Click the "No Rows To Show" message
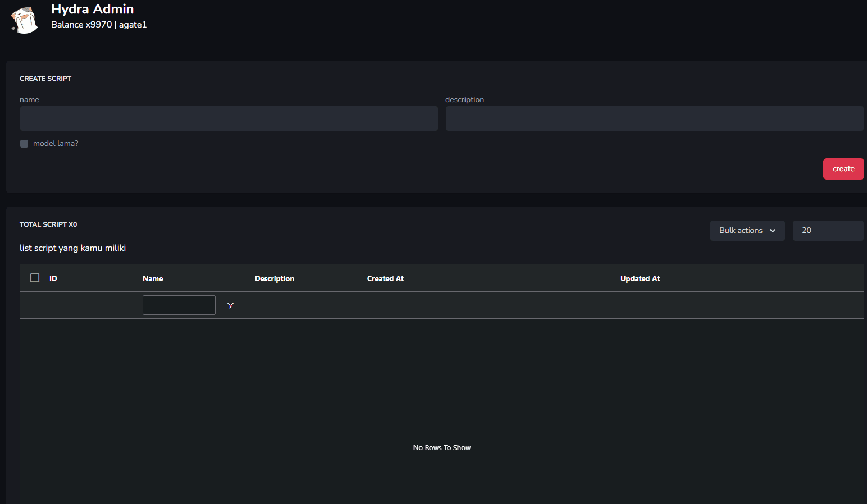 pyautogui.click(x=442, y=447)
